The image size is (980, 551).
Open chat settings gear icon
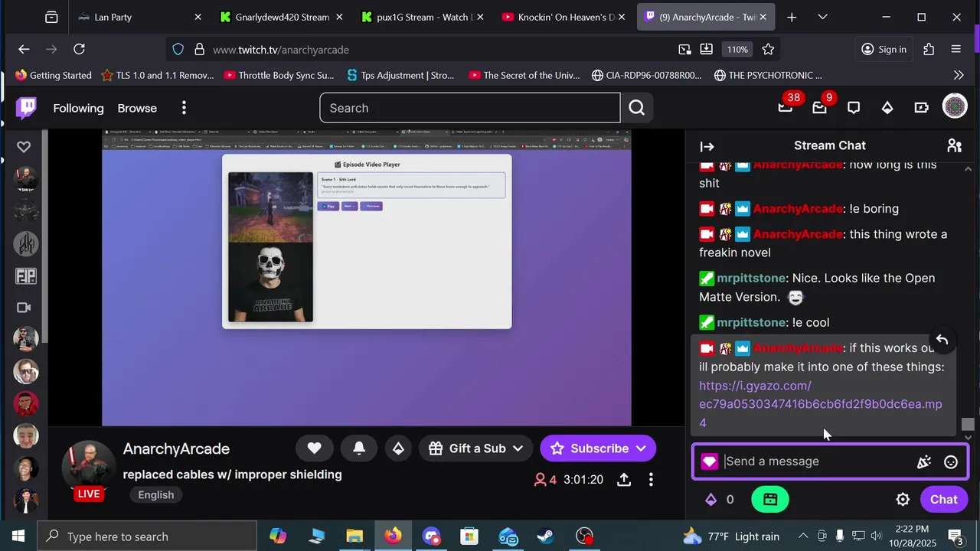903,500
